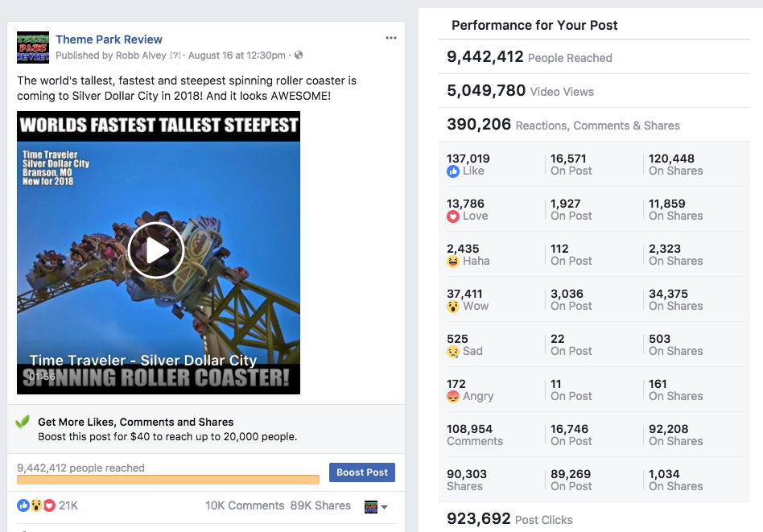Screen dimensions: 763x532
Task: Click '3,036 On Post' in the Wow row
Action: point(571,300)
